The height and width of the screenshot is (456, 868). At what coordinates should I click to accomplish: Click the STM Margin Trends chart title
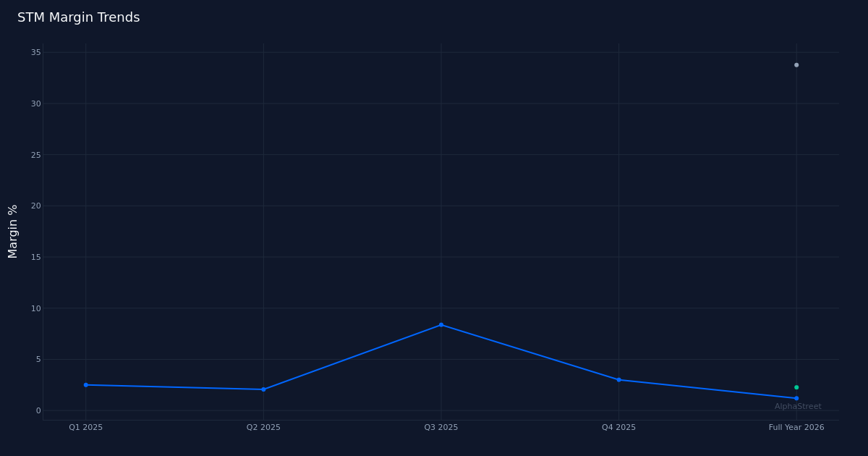79,17
